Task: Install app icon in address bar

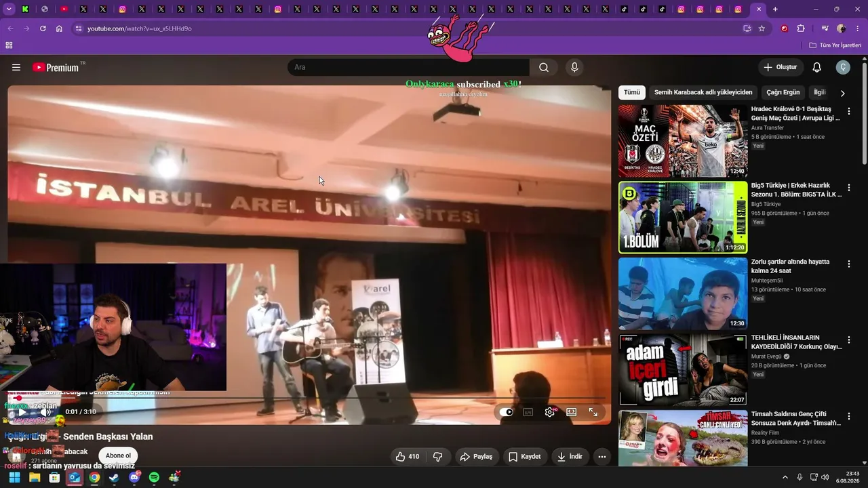Action: (747, 28)
